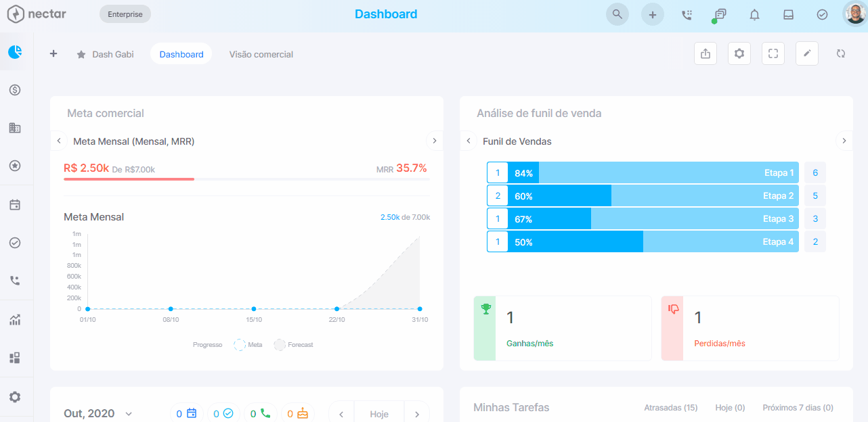
Task: Toggle the Meta legend item in chart
Action: pos(248,345)
